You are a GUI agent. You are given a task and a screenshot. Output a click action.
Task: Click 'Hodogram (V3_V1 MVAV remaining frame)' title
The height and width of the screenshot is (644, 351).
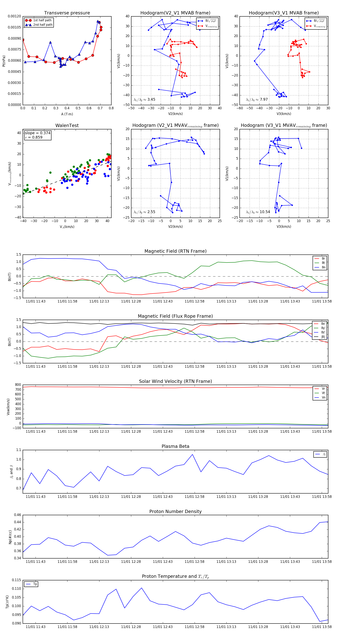click(284, 125)
